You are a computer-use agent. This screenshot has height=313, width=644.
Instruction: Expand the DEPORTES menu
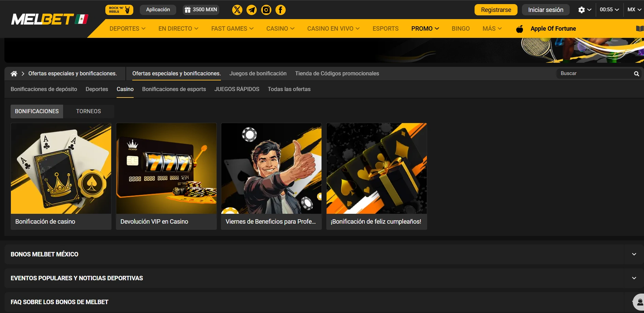click(128, 29)
